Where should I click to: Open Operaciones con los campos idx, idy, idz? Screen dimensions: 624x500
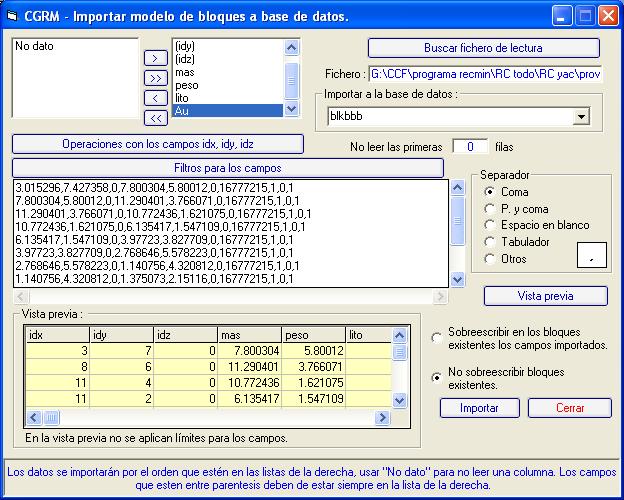click(158, 144)
